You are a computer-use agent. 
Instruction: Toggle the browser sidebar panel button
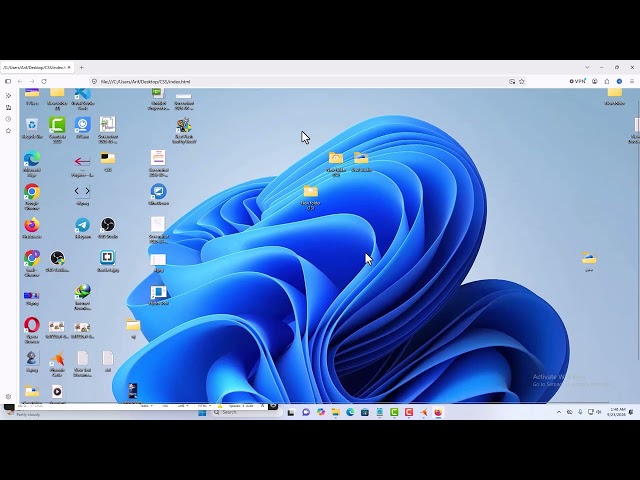tap(8, 82)
